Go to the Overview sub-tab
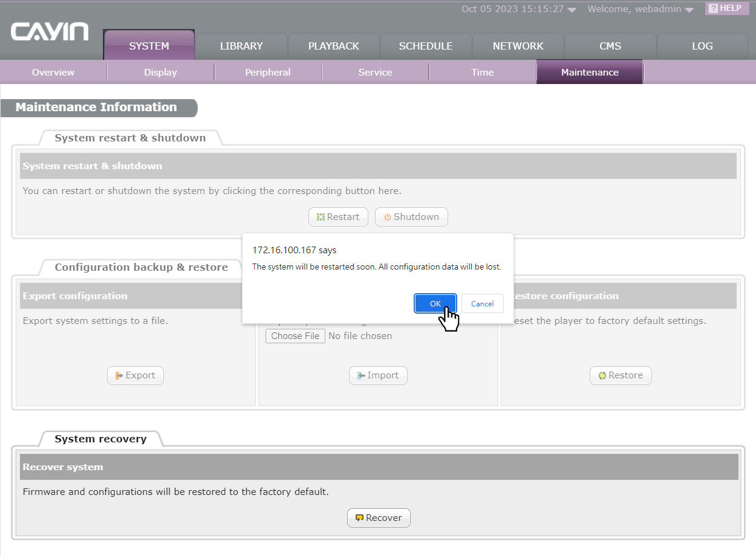Screen dimensions: 756x556 [x=53, y=72]
